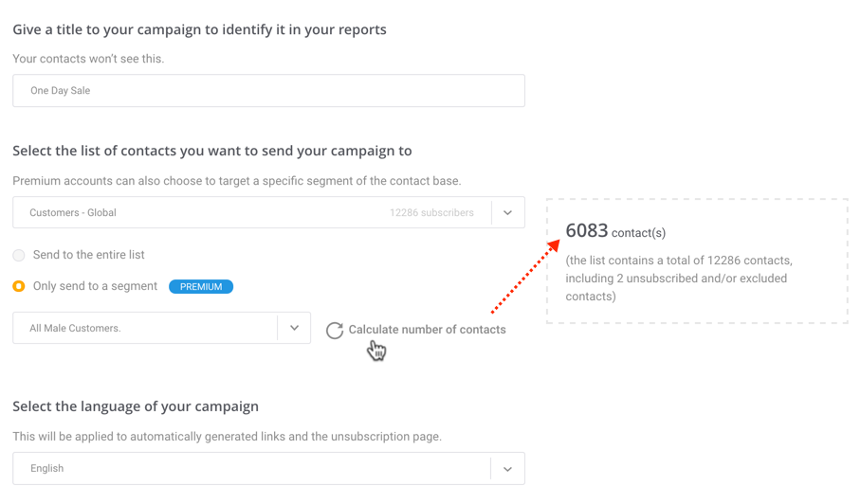Click the PREMIUM badge
This screenshot has width=861, height=504.
[201, 286]
